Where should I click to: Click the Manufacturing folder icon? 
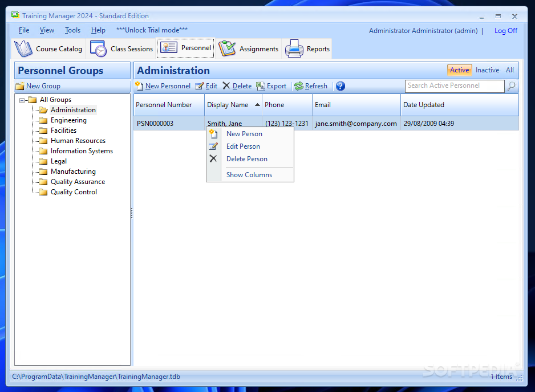(43, 171)
